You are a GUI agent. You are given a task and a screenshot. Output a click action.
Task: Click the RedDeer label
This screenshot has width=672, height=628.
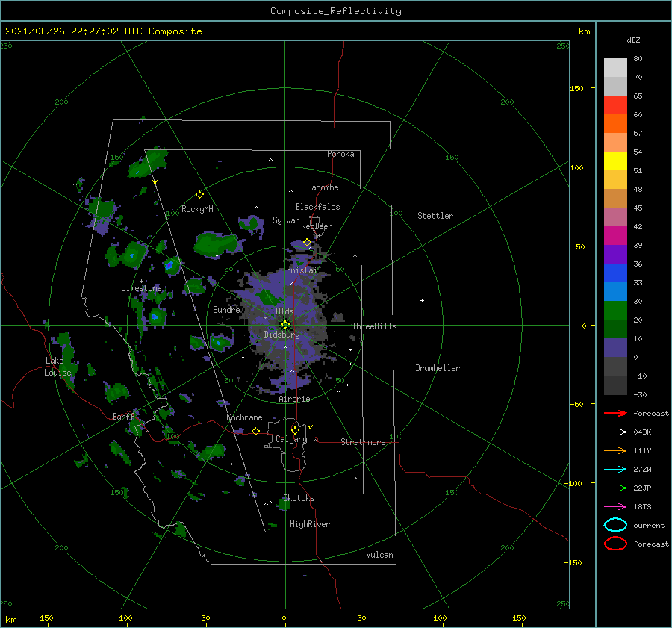[317, 226]
